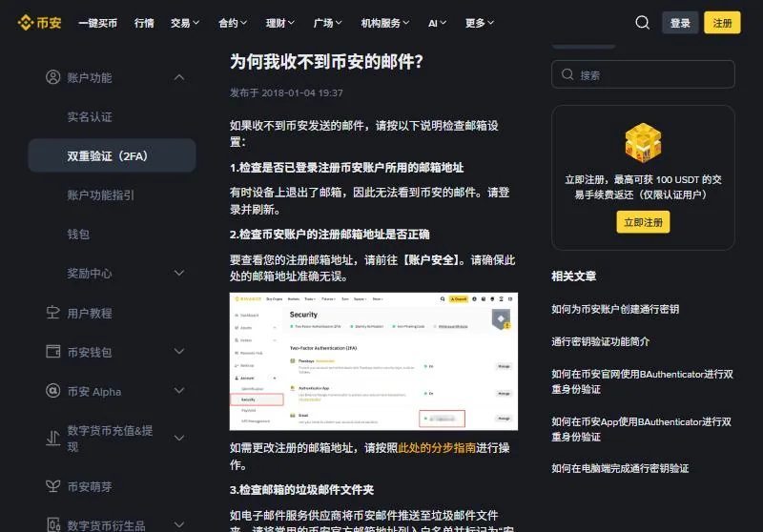The width and height of the screenshot is (763, 532).
Task: Click the gift box reward icon
Action: (x=643, y=143)
